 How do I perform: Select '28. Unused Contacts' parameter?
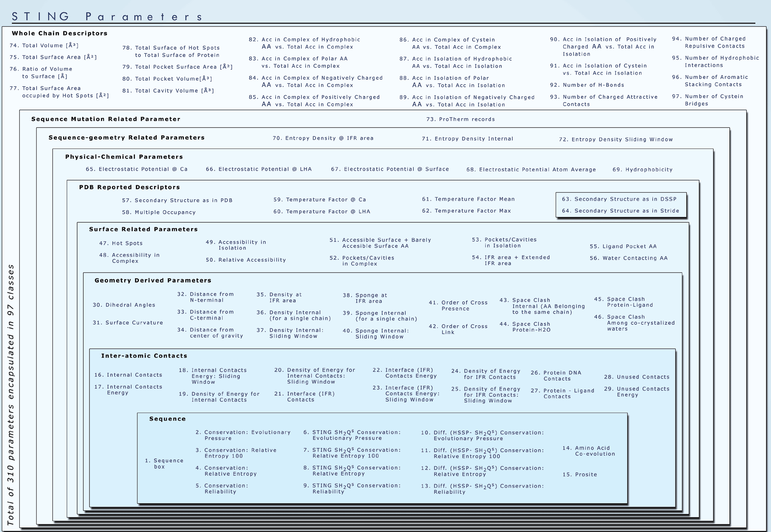(637, 377)
